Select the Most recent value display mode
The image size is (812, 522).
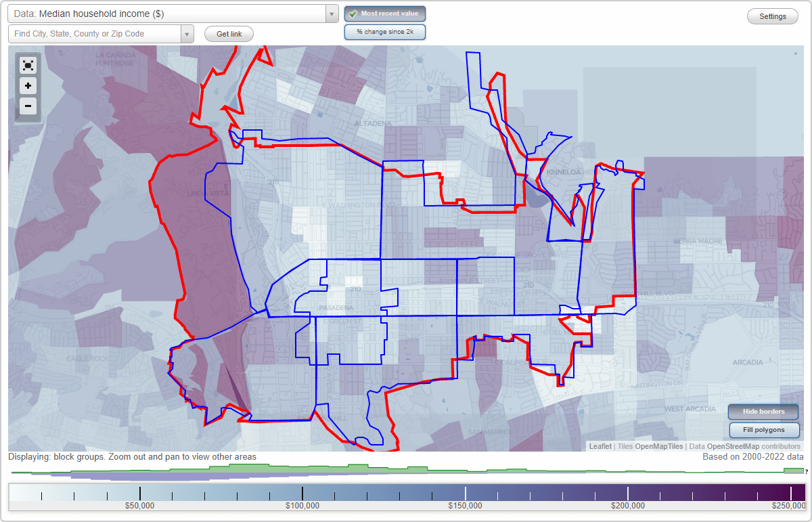(x=384, y=13)
